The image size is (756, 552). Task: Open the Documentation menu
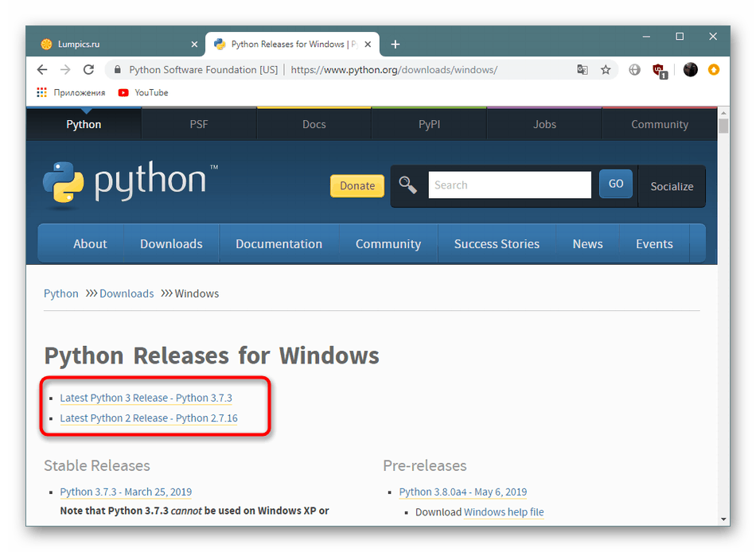click(x=279, y=244)
